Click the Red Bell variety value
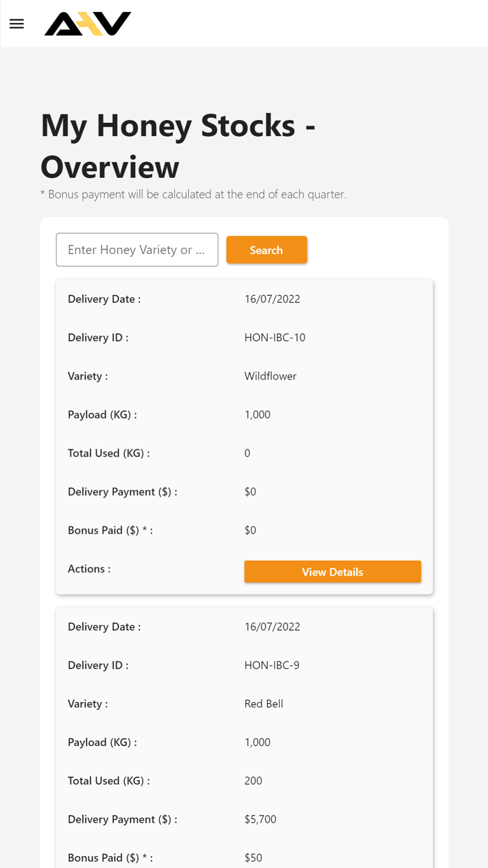 click(264, 704)
